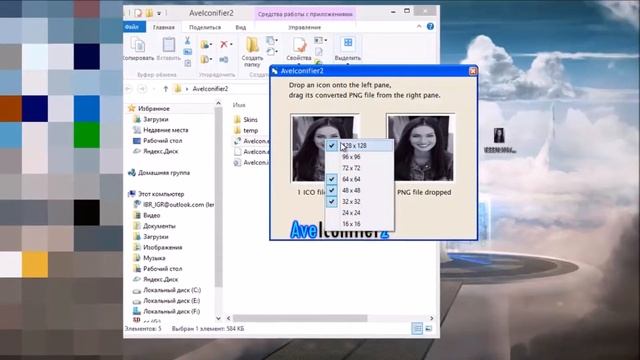Uncheck the 32 x 32 size option
The width and height of the screenshot is (640, 360).
click(x=360, y=201)
